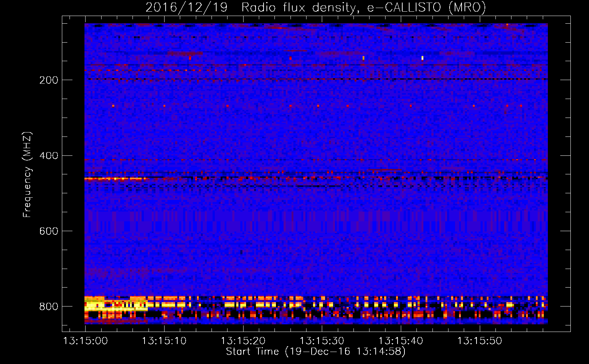The width and height of the screenshot is (589, 364).
Task: Click the "800" frequency tick label
Action: coord(49,307)
